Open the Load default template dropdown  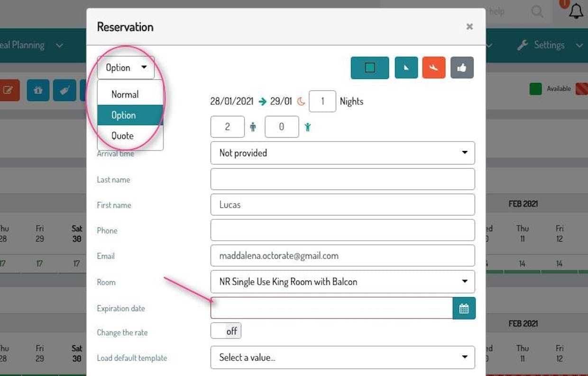coord(342,357)
